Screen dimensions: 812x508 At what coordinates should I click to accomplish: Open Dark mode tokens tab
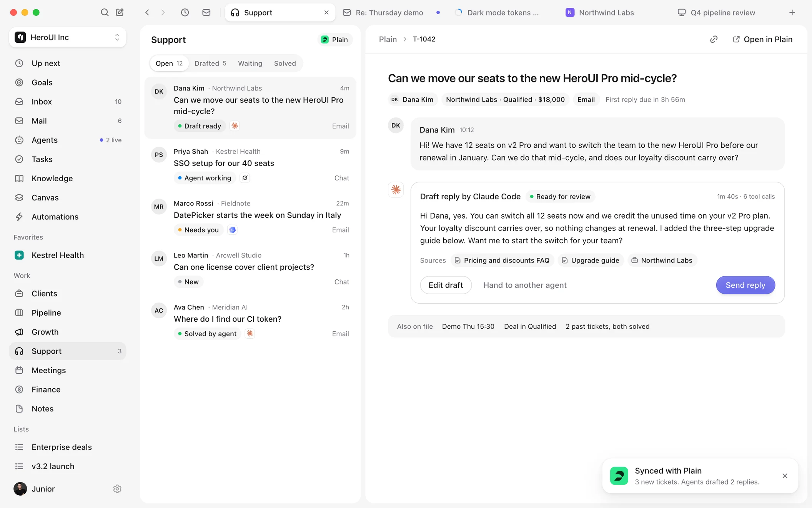(x=502, y=12)
